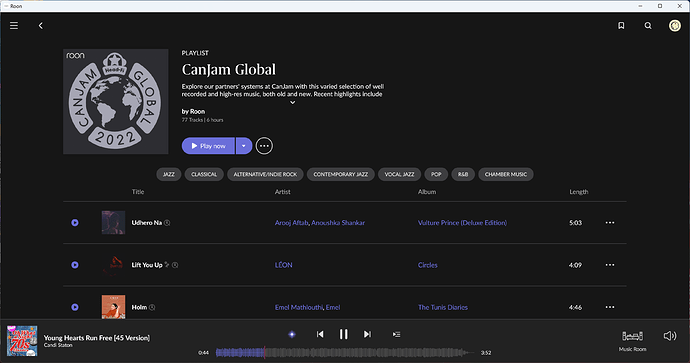This screenshot has height=363, width=690.
Task: Select the POP genre tag
Action: click(x=436, y=174)
